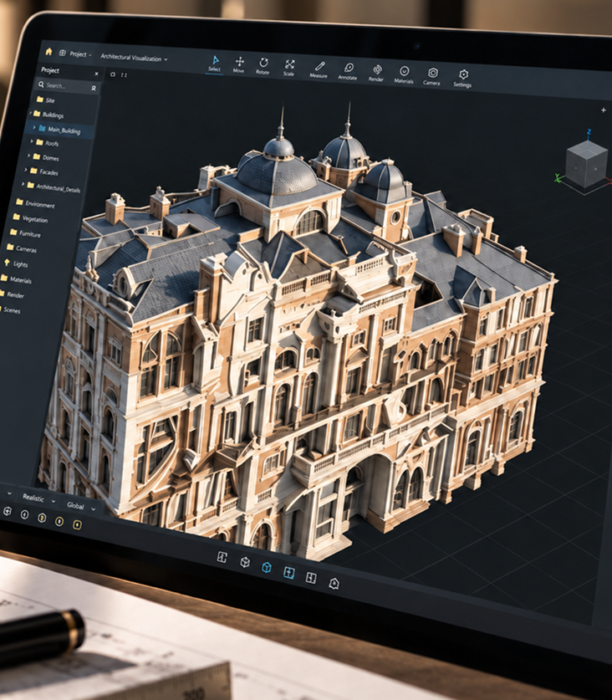
Task: Collapse the Buildings folder arrow
Action: 31,113
